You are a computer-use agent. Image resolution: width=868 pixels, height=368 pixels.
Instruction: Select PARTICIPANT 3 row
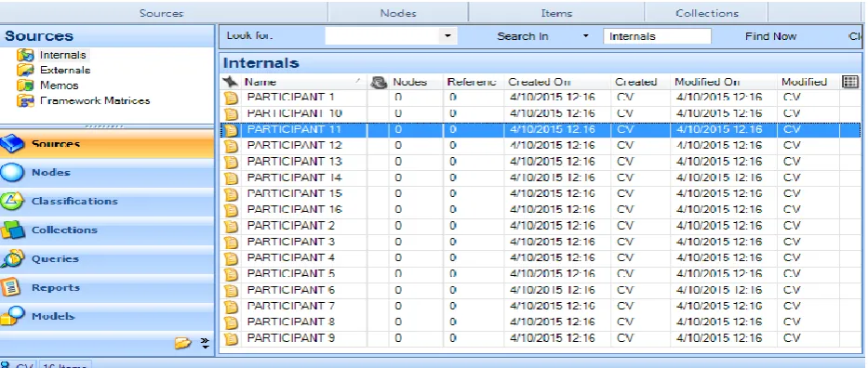(541, 242)
